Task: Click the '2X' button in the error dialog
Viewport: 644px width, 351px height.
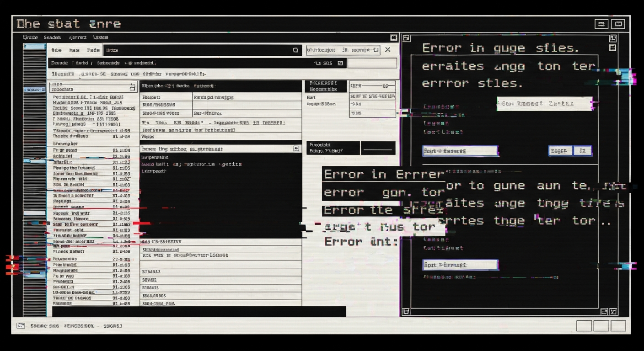Action: coord(582,151)
